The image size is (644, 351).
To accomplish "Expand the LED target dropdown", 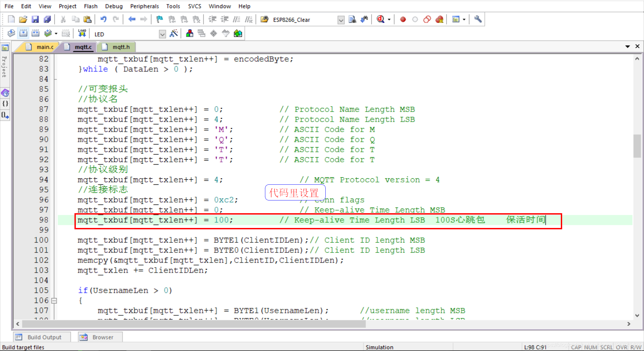I will tap(162, 34).
